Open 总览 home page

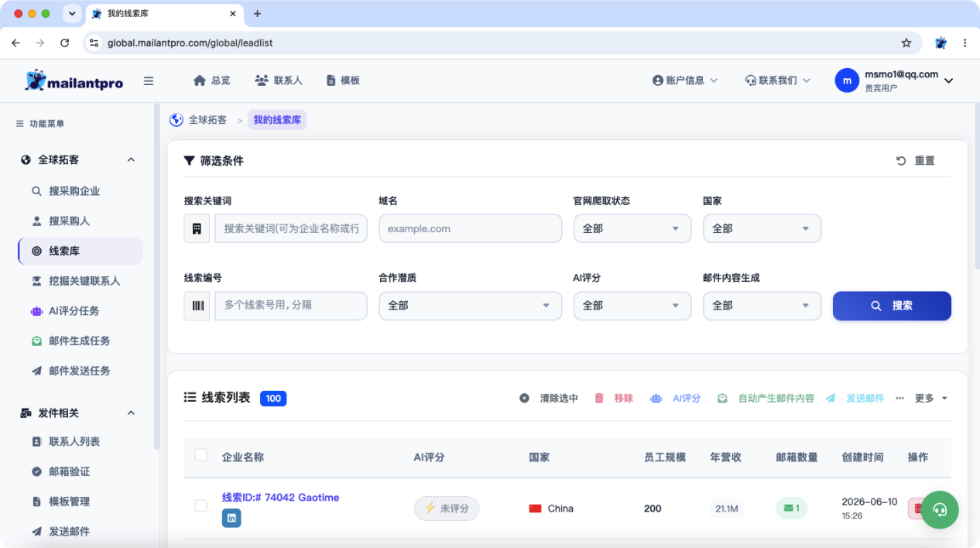[211, 80]
